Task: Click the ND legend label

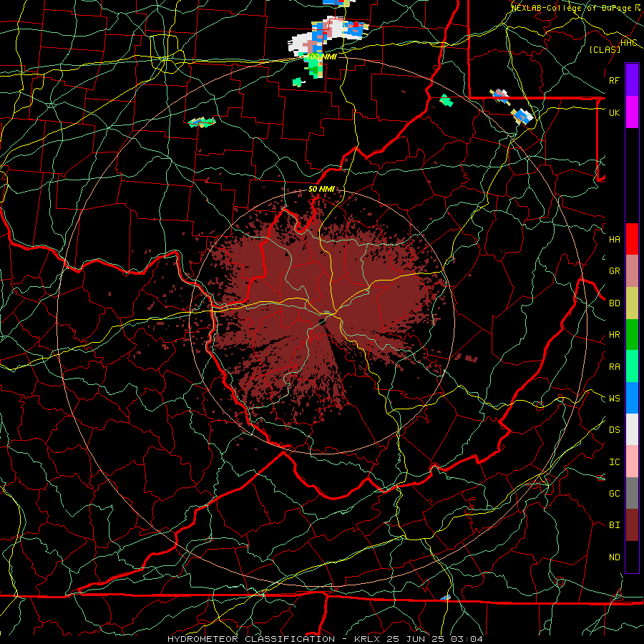Action: coord(615,557)
